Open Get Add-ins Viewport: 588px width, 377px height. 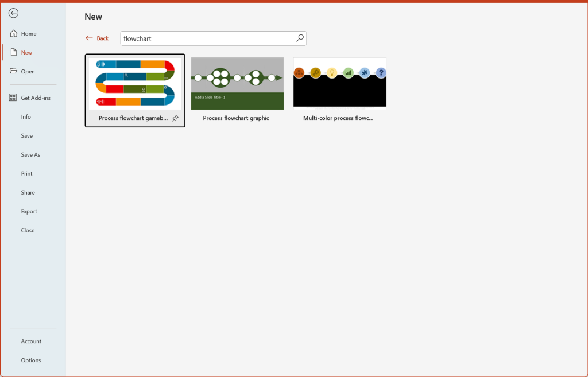click(x=33, y=98)
